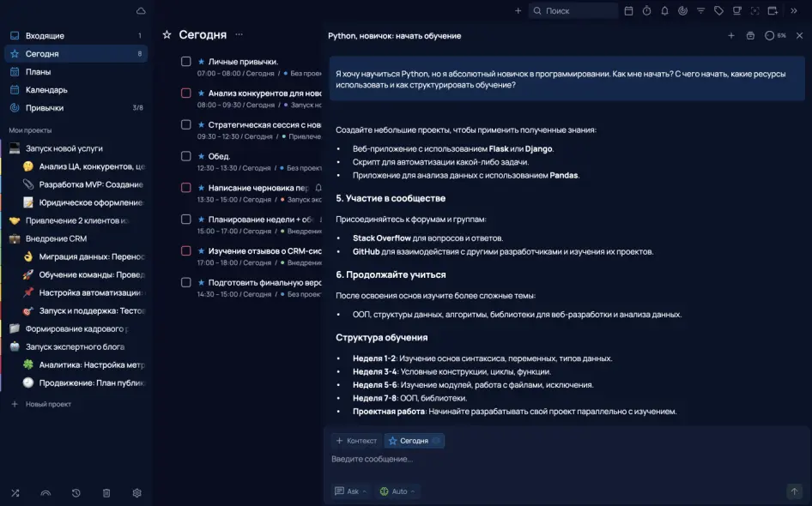Click the filter icon in the top toolbar
This screenshot has width=812, height=506.
[x=700, y=11]
